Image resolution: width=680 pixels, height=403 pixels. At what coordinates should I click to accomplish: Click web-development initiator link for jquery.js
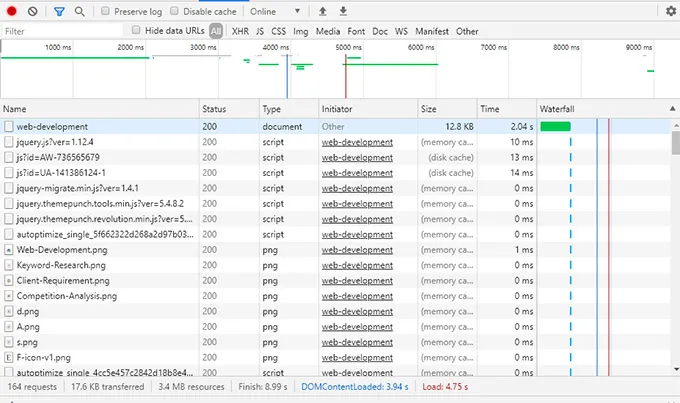[x=357, y=142]
